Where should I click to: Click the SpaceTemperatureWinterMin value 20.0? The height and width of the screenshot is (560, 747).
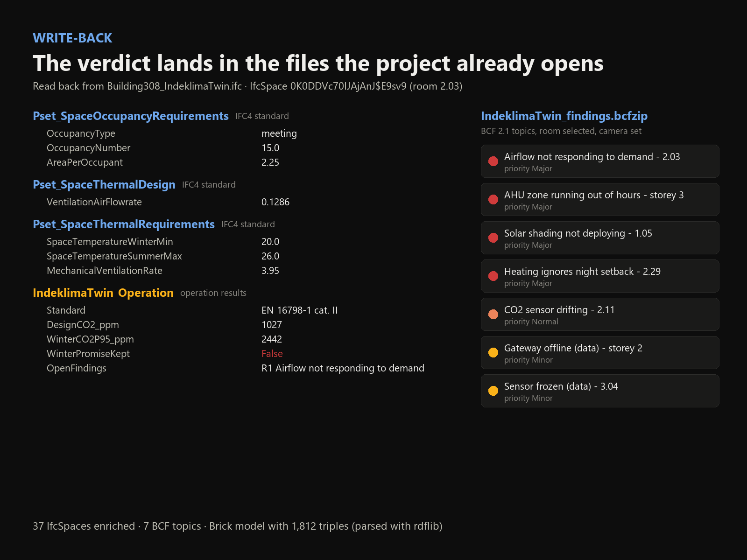[x=270, y=242]
